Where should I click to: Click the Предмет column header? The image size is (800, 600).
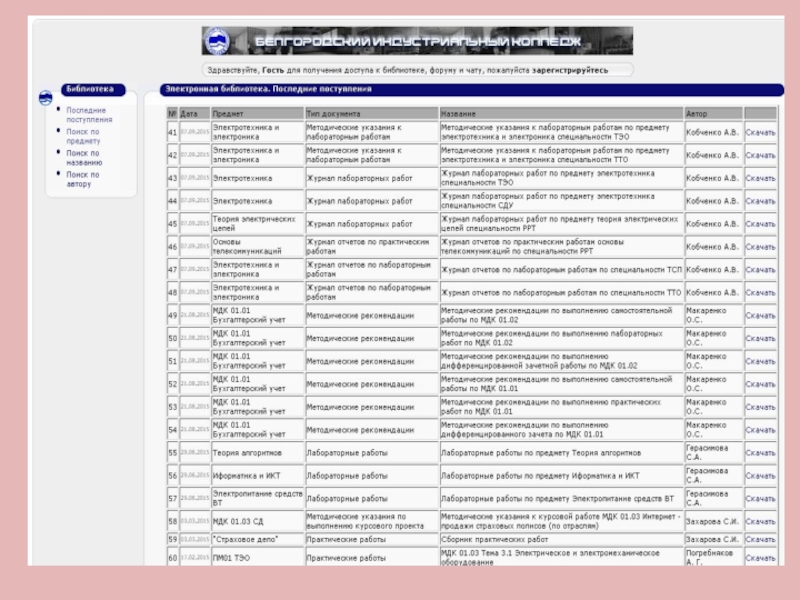(x=257, y=114)
